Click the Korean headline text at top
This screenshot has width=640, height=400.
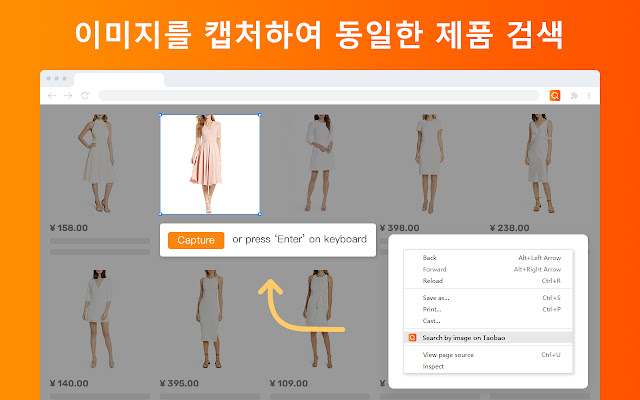(x=319, y=35)
